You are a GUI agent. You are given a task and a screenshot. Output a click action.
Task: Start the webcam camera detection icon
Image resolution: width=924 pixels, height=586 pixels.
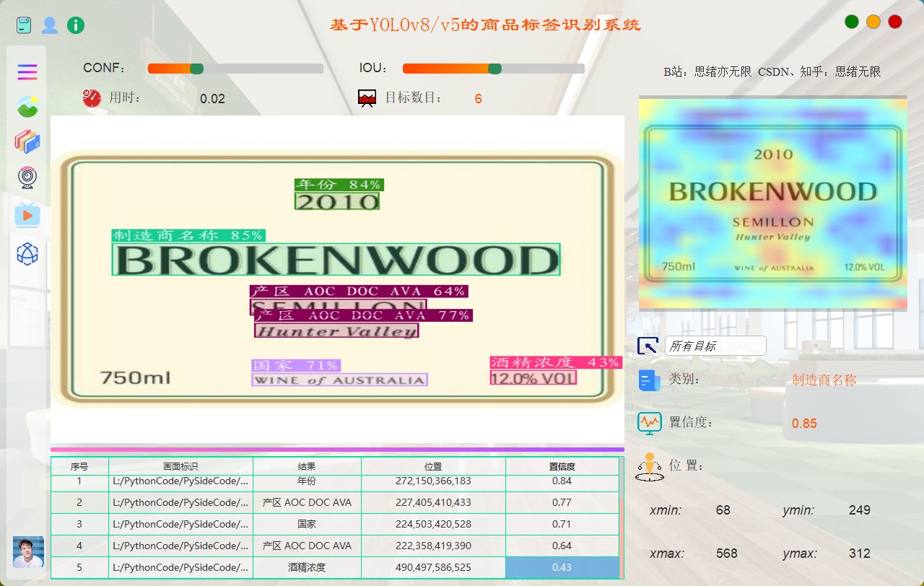(x=27, y=178)
